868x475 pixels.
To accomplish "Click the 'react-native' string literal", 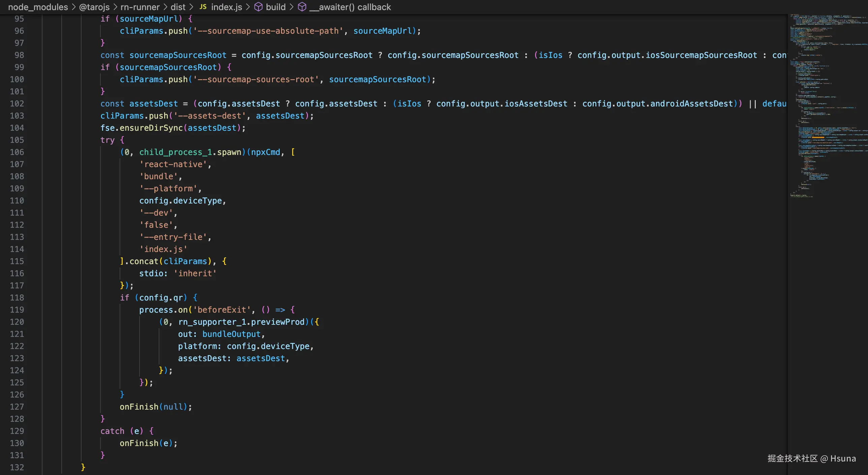I will [173, 164].
